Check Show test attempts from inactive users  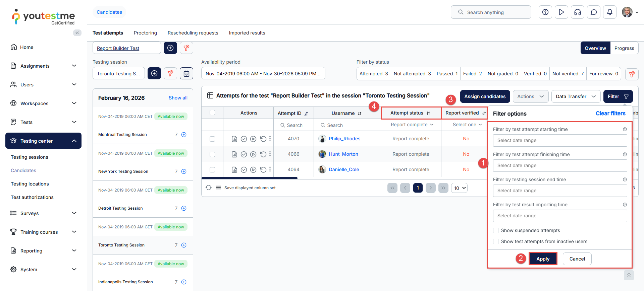tap(496, 241)
